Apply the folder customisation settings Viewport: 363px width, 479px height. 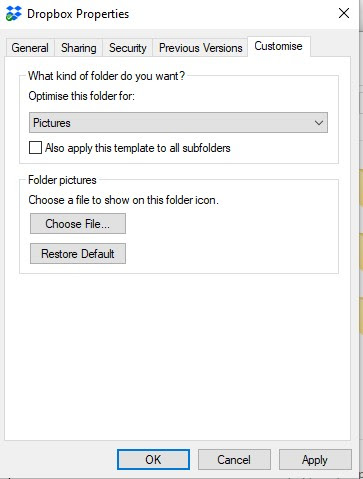click(x=315, y=460)
